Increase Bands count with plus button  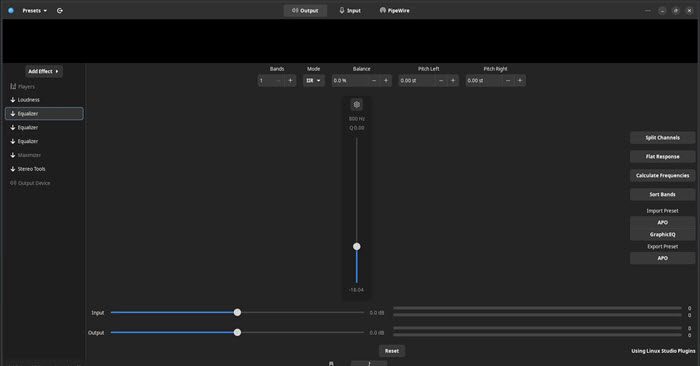[x=290, y=80]
